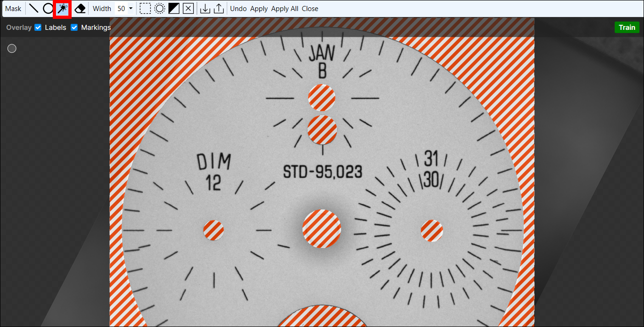Uncheck the Markings overlay checkbox
The image size is (644, 327).
[74, 28]
